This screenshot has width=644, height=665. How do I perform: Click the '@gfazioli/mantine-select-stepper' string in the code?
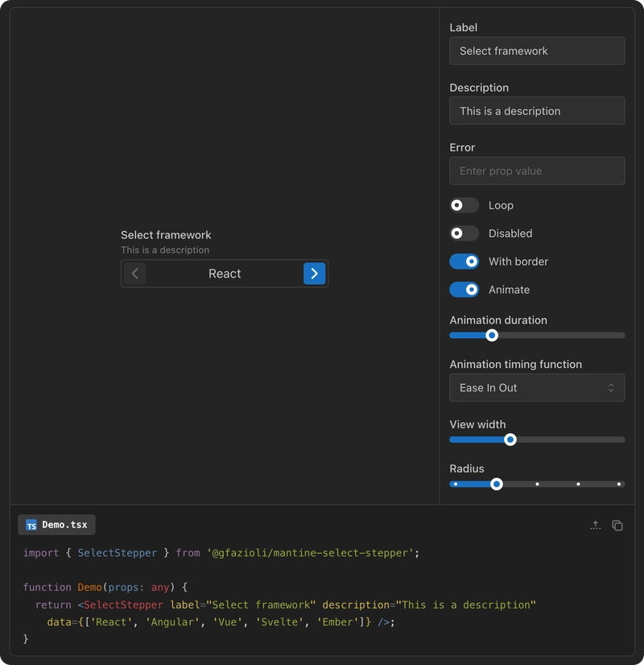311,553
